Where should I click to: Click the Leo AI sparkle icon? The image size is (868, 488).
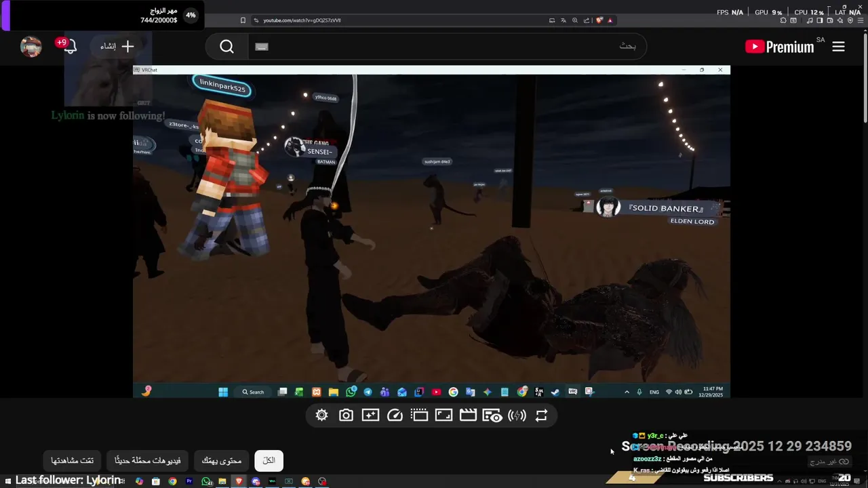pos(840,20)
